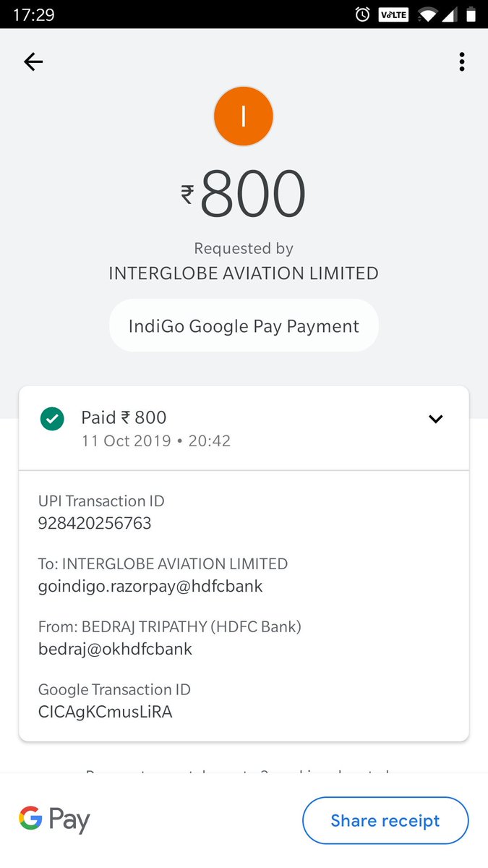Tap the battery icon in status bar
Image resolution: width=488 pixels, height=868 pixels.
pos(471,14)
